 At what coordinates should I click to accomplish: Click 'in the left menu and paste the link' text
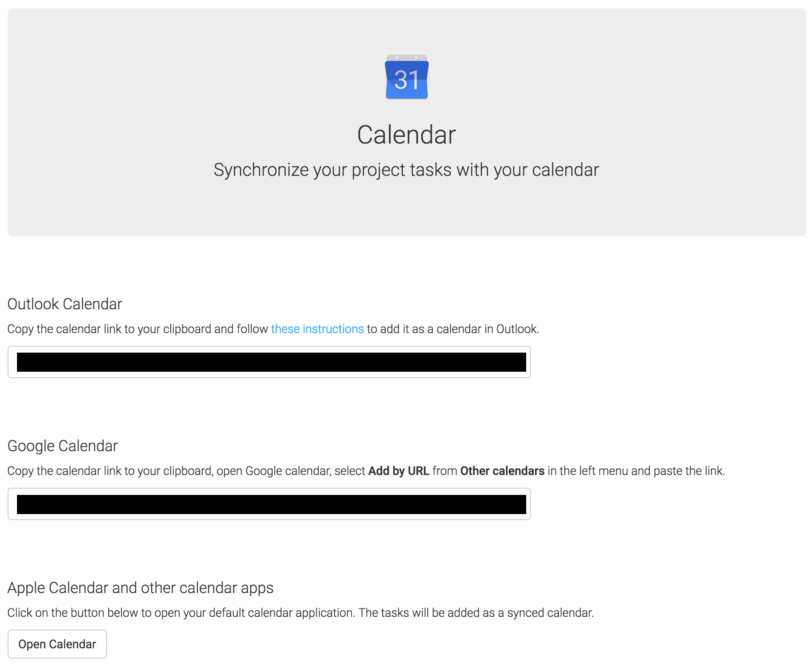coord(636,471)
